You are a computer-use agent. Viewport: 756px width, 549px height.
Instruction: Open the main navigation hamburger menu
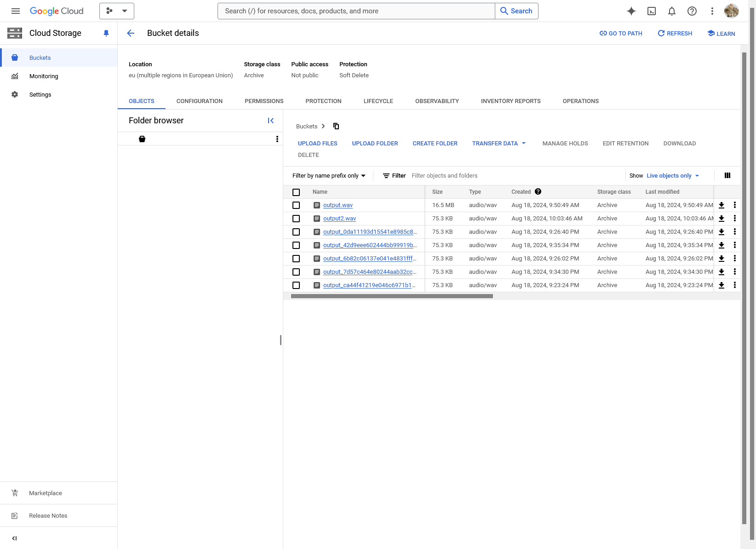[16, 11]
